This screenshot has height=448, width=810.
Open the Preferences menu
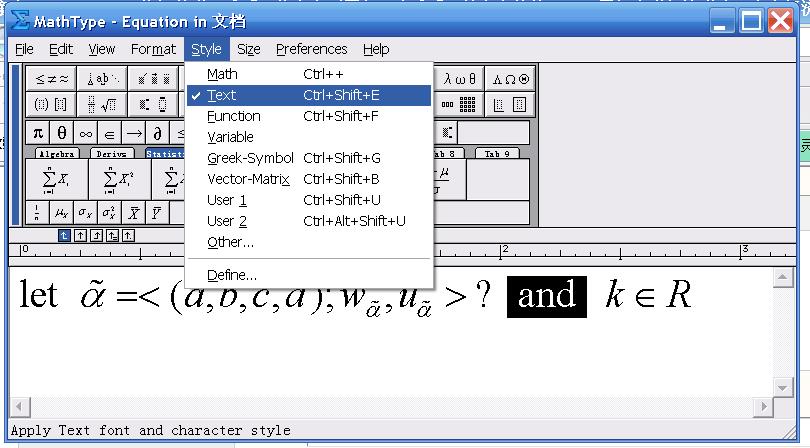pos(311,49)
